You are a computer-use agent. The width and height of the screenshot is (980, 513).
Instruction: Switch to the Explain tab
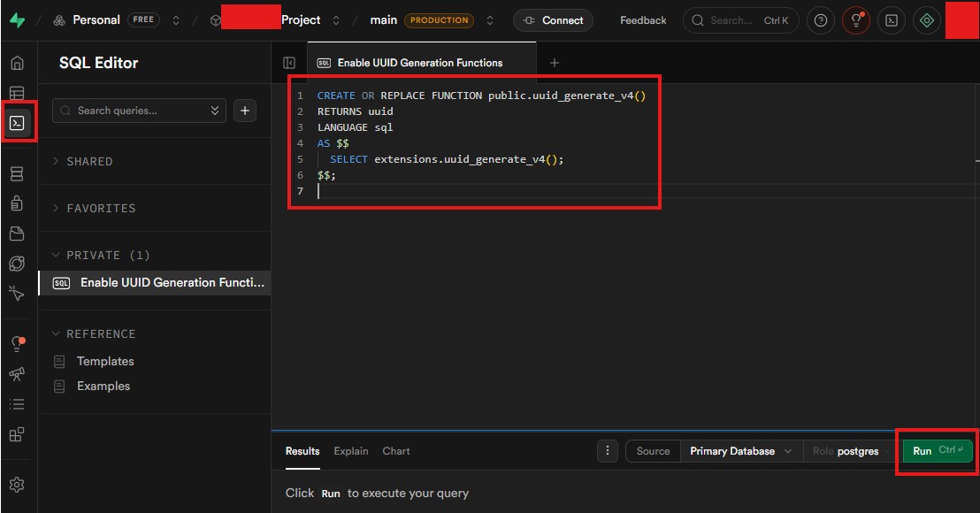pyautogui.click(x=350, y=450)
